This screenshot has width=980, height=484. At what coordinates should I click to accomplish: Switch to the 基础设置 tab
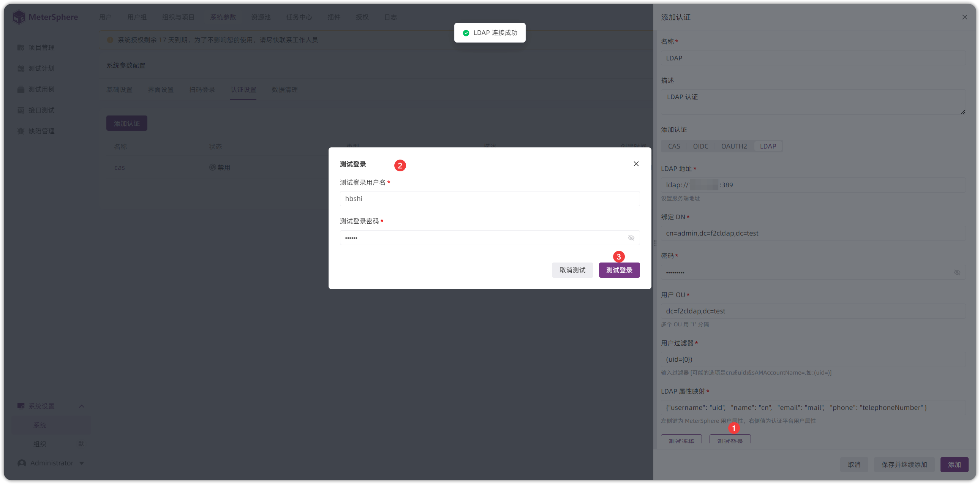pos(119,90)
